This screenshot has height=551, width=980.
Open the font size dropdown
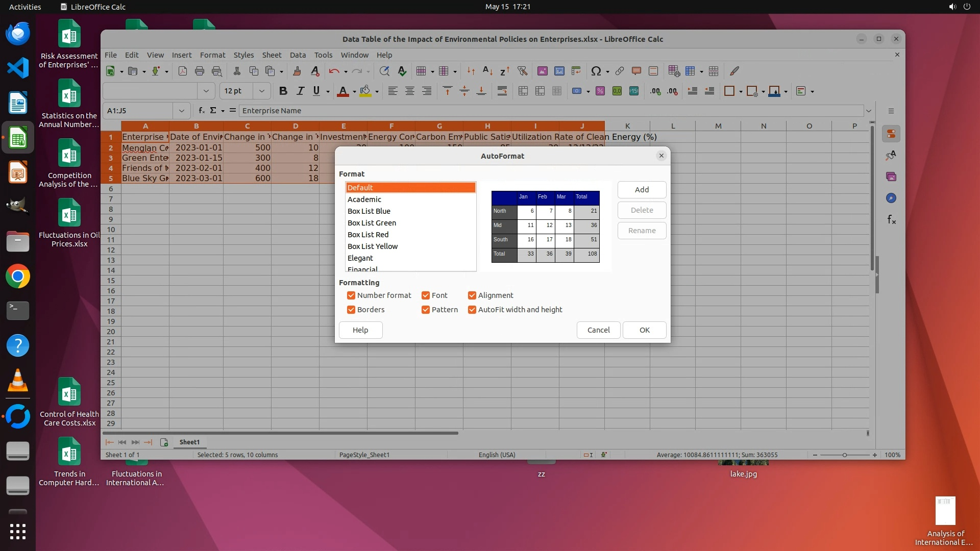pos(262,91)
